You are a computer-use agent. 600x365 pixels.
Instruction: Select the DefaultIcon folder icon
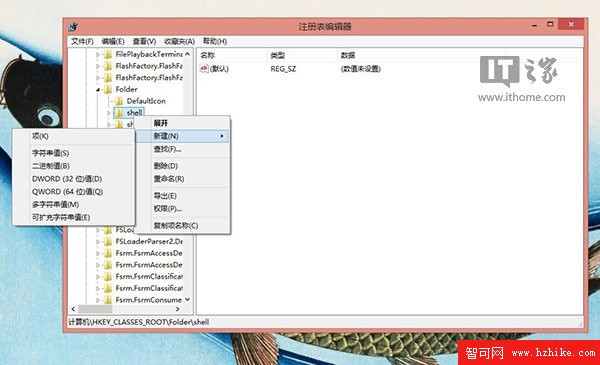(119, 101)
